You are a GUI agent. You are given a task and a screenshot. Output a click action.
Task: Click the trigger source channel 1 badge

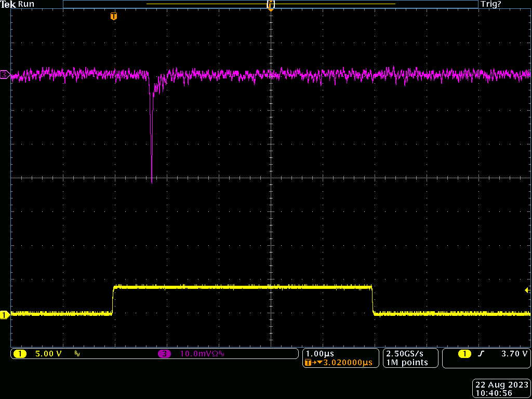[465, 354]
